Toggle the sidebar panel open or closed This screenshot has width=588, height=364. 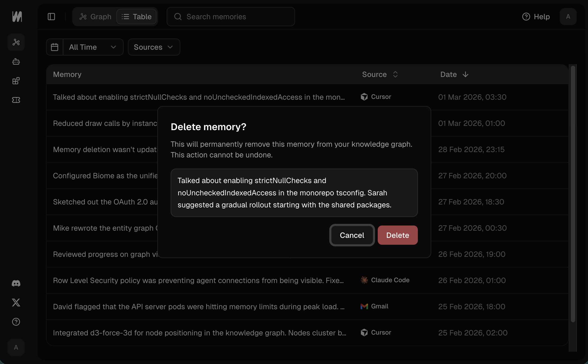[x=51, y=16]
